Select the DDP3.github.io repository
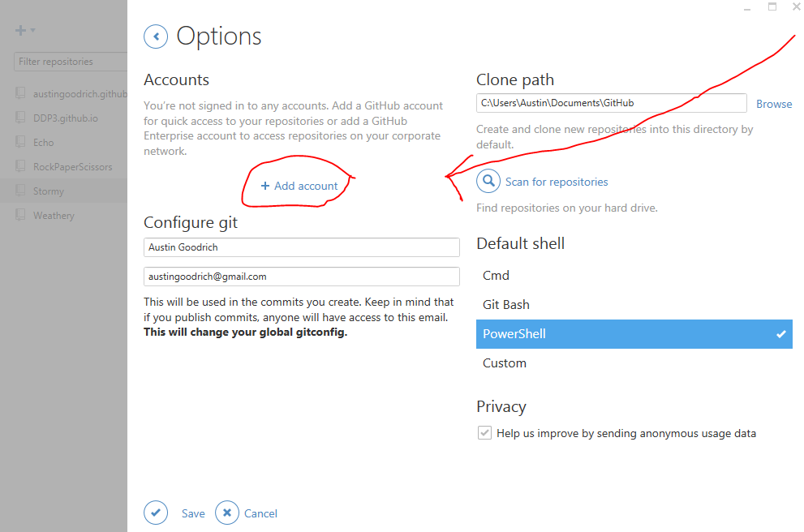 coord(65,118)
